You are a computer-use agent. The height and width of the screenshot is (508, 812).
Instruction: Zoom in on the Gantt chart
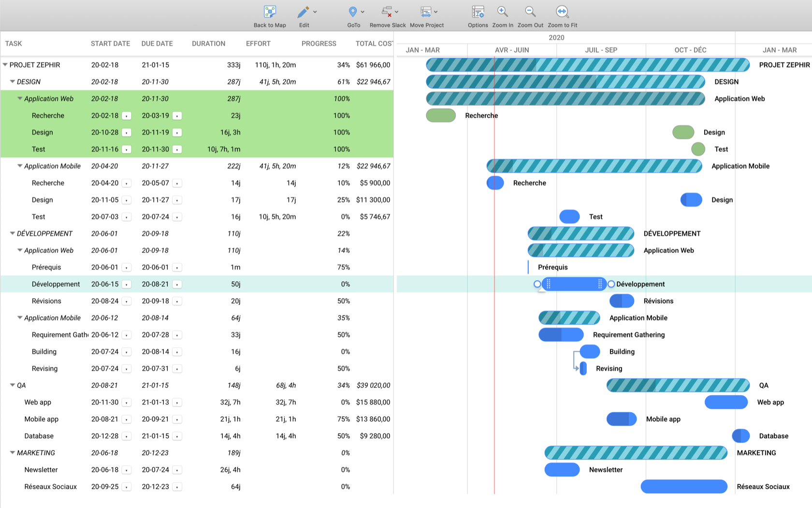coord(502,11)
